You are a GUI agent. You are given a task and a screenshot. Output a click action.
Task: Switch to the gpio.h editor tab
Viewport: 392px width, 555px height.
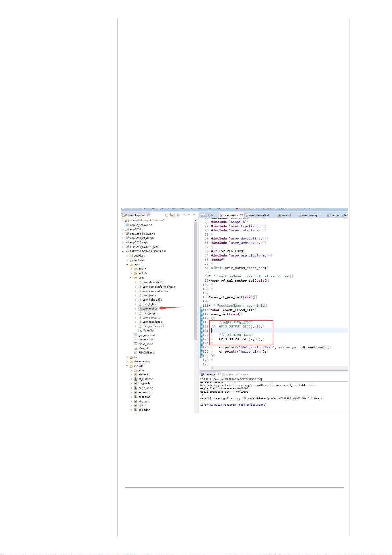pyautogui.click(x=208, y=215)
